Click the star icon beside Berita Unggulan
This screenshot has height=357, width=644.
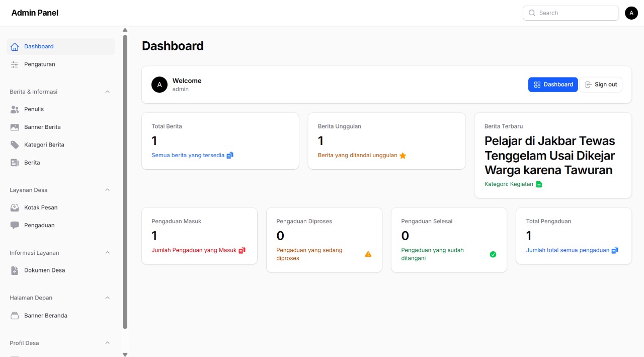403,156
